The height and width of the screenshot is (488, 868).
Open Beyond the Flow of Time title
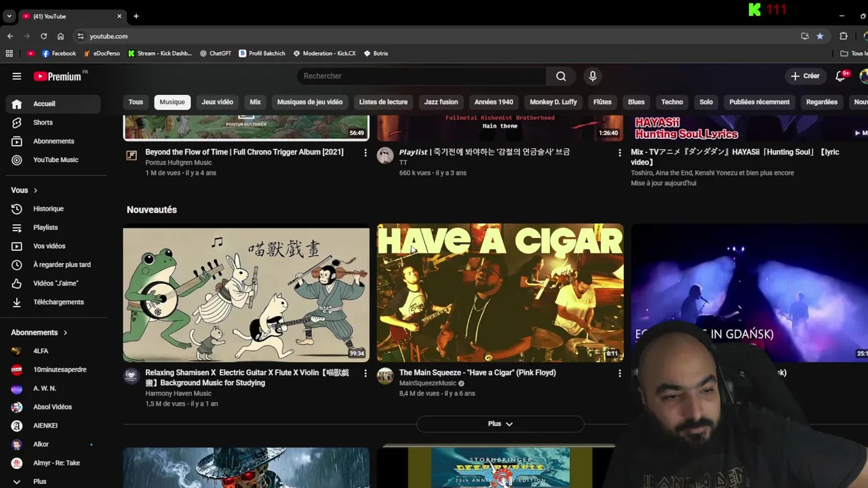(244, 152)
